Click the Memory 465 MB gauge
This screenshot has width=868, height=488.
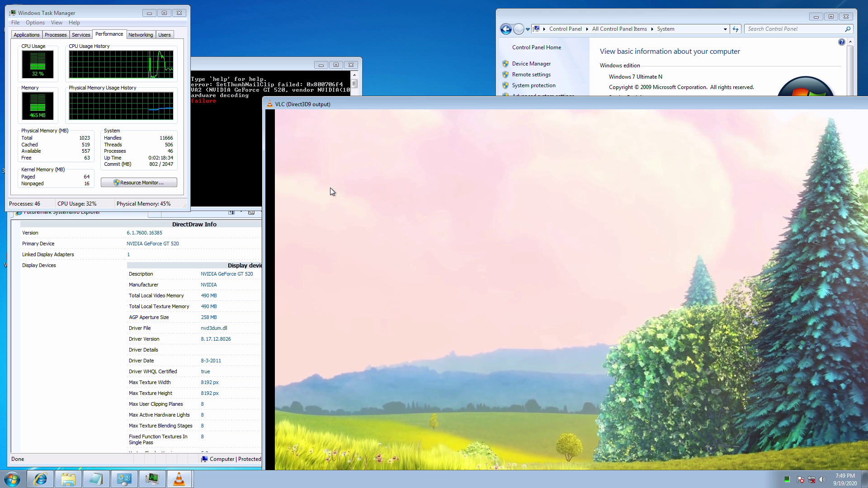point(38,106)
